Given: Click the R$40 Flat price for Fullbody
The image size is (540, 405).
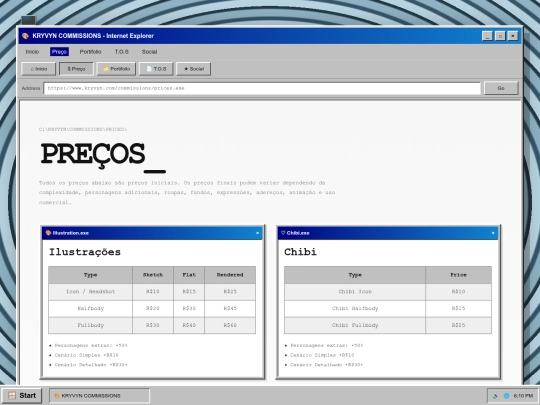Looking at the screenshot, I should (189, 325).
